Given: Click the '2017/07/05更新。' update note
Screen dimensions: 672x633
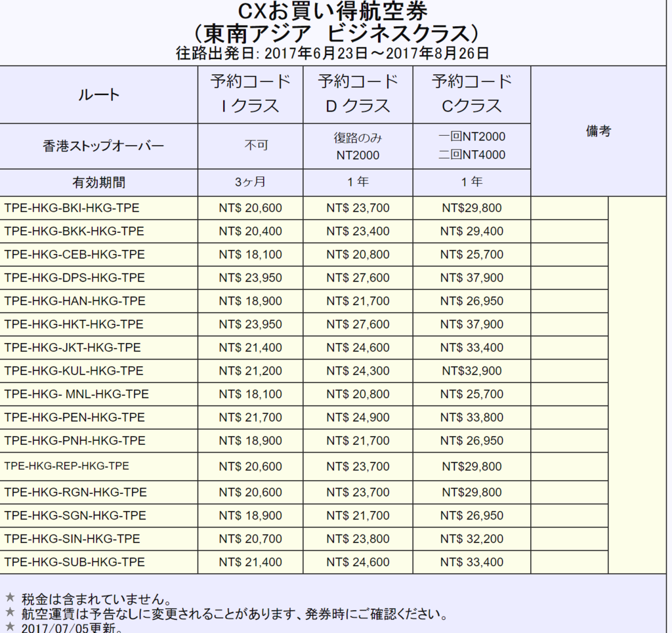Looking at the screenshot, I should (73, 628).
